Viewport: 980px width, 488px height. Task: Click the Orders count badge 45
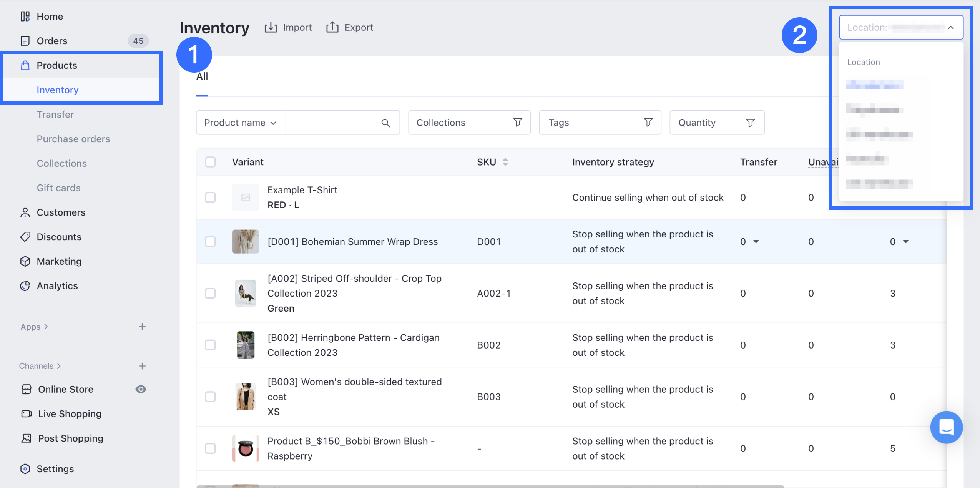point(138,41)
